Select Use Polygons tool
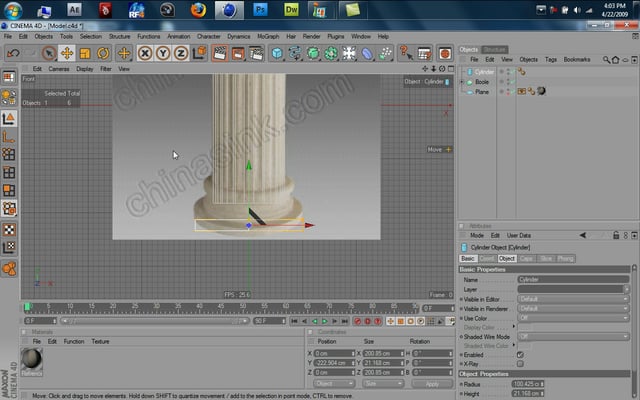 (x=9, y=190)
